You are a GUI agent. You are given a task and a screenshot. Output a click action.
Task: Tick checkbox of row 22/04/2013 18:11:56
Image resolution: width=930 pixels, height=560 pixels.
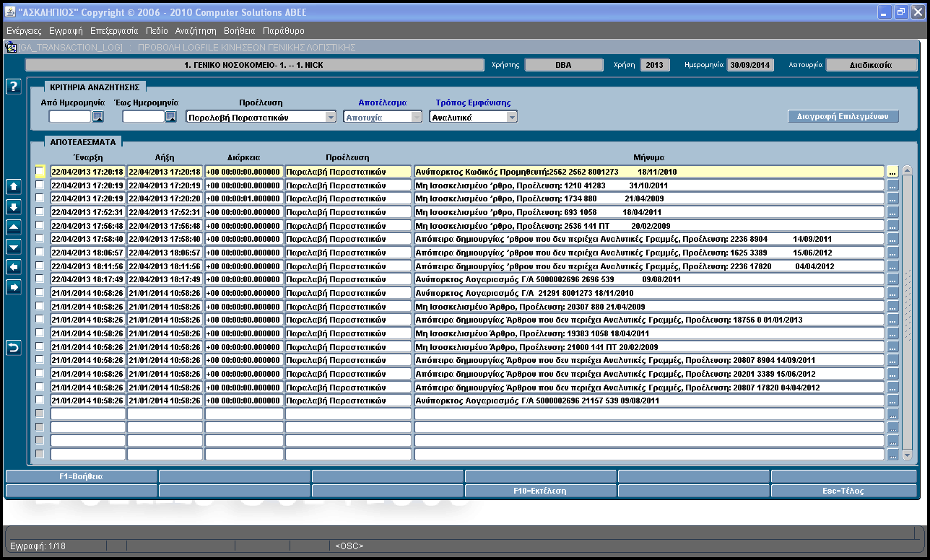[x=40, y=266]
